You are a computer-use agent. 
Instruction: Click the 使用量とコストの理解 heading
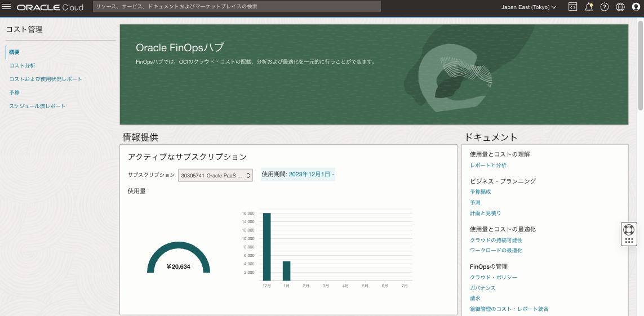tap(500, 154)
